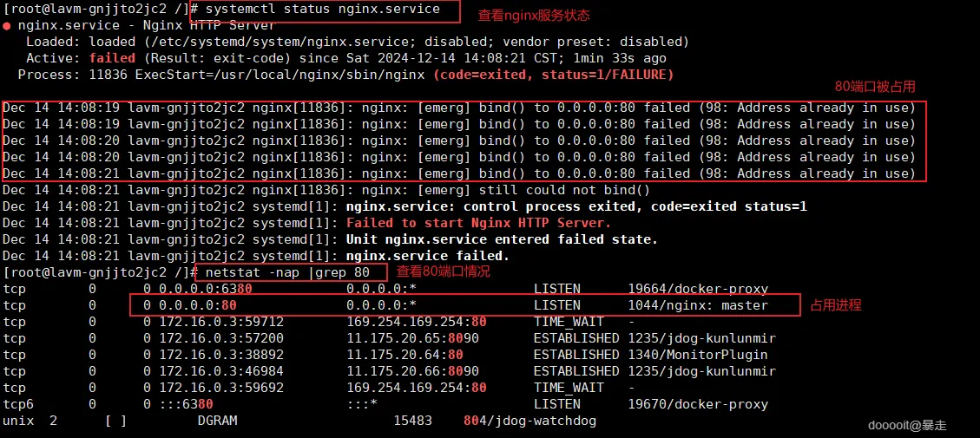
Task: Click the 'nginx.service failed.' log message
Action: pyautogui.click(x=428, y=256)
